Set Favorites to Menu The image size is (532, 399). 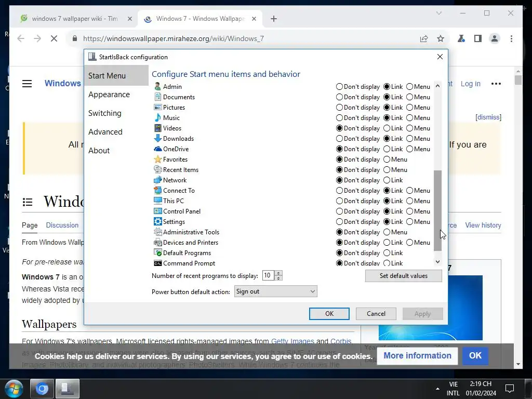click(387, 159)
